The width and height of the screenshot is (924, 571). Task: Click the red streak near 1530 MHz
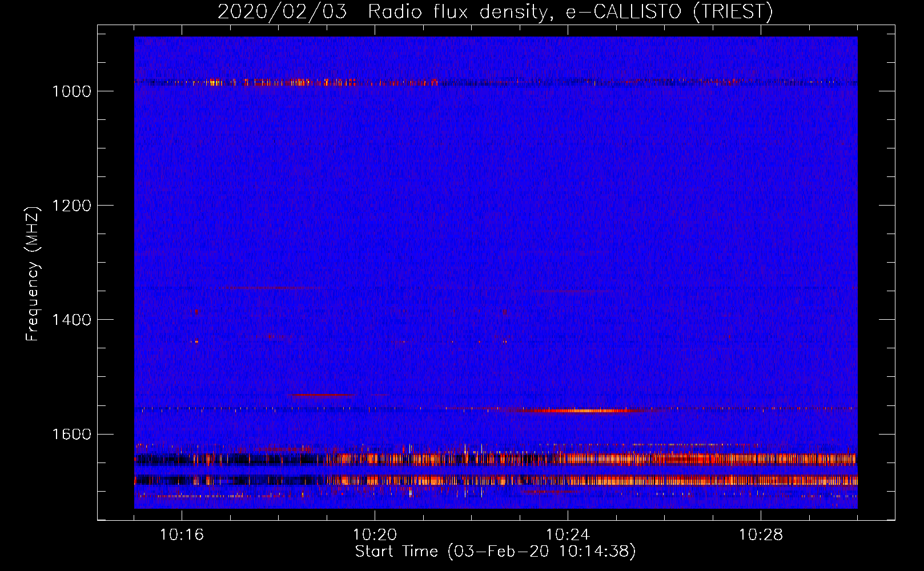click(323, 395)
